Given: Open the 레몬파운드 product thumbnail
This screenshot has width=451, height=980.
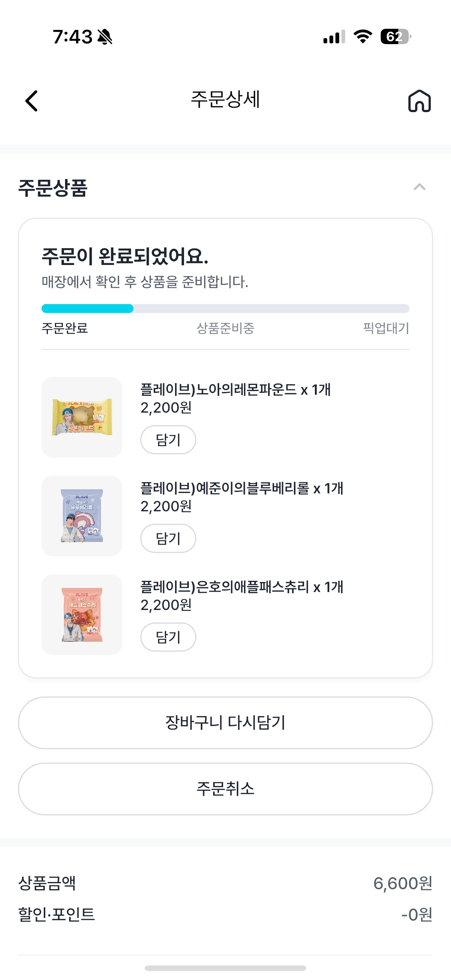Looking at the screenshot, I should point(82,417).
